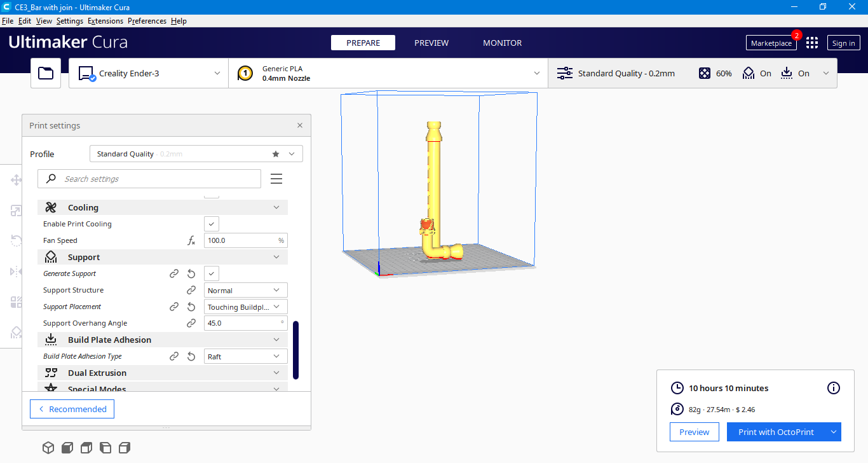Toggle Generate Support checkbox
This screenshot has height=463, width=868.
[212, 273]
